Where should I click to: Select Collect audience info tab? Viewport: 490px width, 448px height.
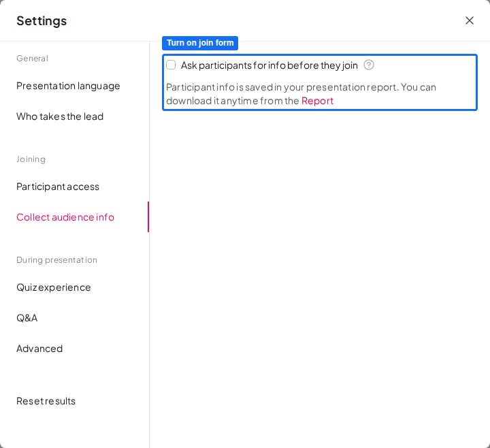pyautogui.click(x=65, y=217)
